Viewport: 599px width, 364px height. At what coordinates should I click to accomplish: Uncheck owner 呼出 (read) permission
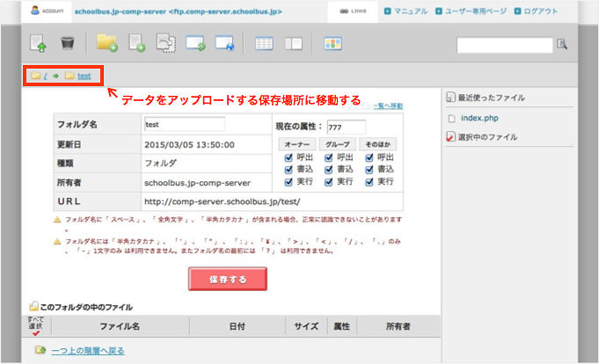point(289,157)
